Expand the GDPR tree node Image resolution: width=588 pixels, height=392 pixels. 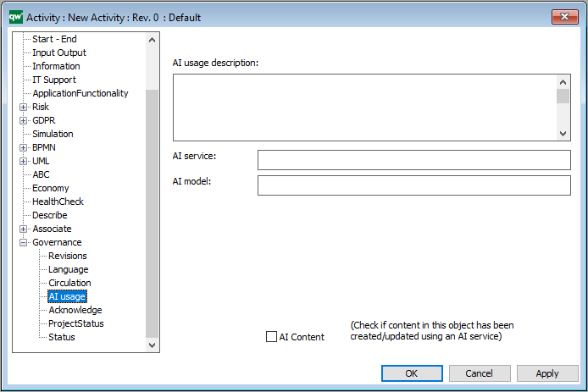[23, 121]
